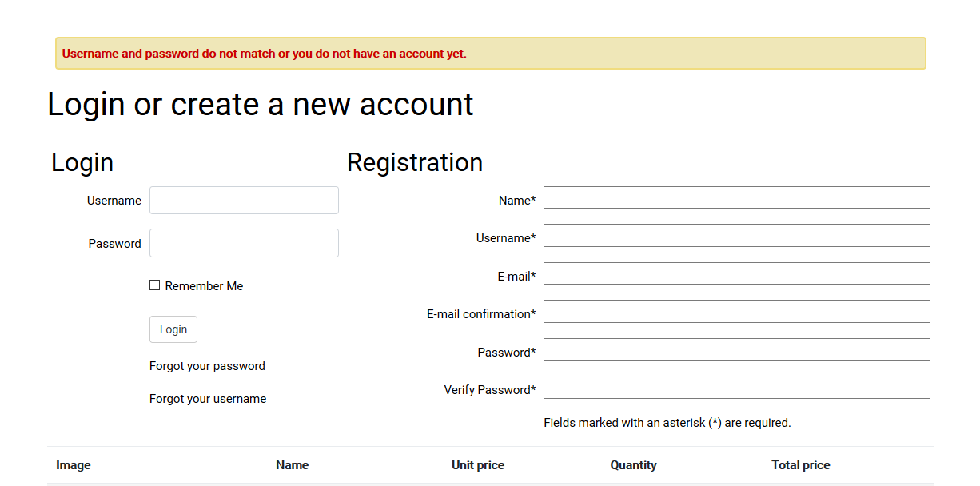The width and height of the screenshot is (980, 486).
Task: Select the Total price column header
Action: pos(800,465)
